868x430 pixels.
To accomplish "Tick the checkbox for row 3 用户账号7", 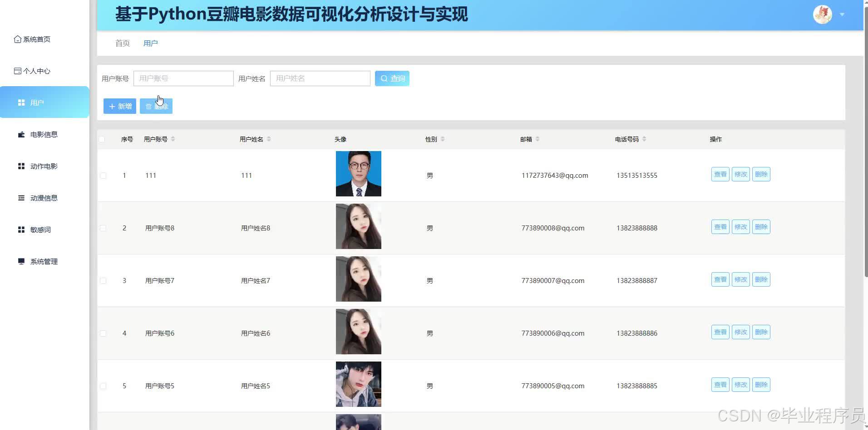I will click(103, 280).
